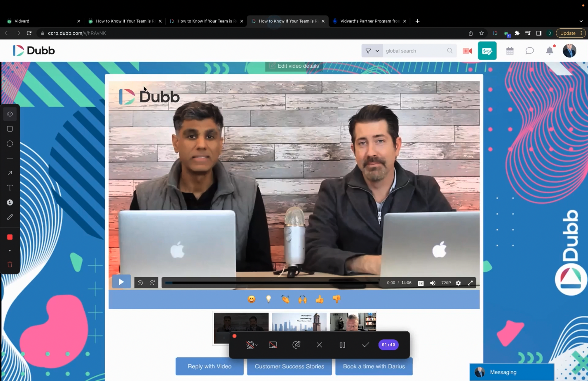
Task: Open a new browser tab
Action: coord(418,21)
